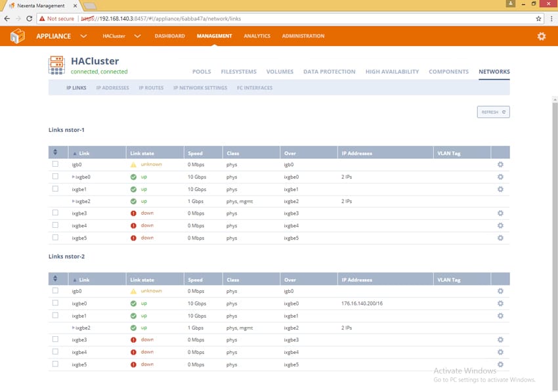Go back in the browser
Screen dimensions: 558x392
point(7,18)
